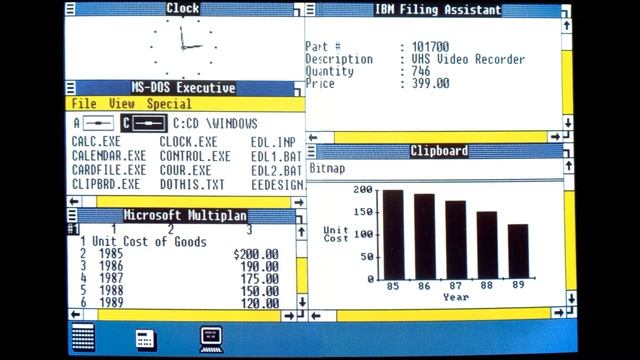The height and width of the screenshot is (360, 640).
Task: Click the Clipboard scroll-right arrow
Action: pyautogui.click(x=558, y=313)
